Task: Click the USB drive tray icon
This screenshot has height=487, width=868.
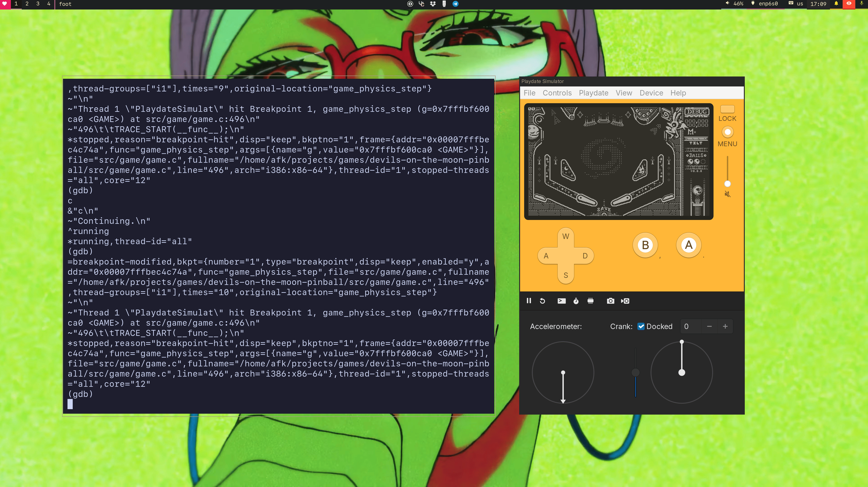Action: click(x=444, y=4)
